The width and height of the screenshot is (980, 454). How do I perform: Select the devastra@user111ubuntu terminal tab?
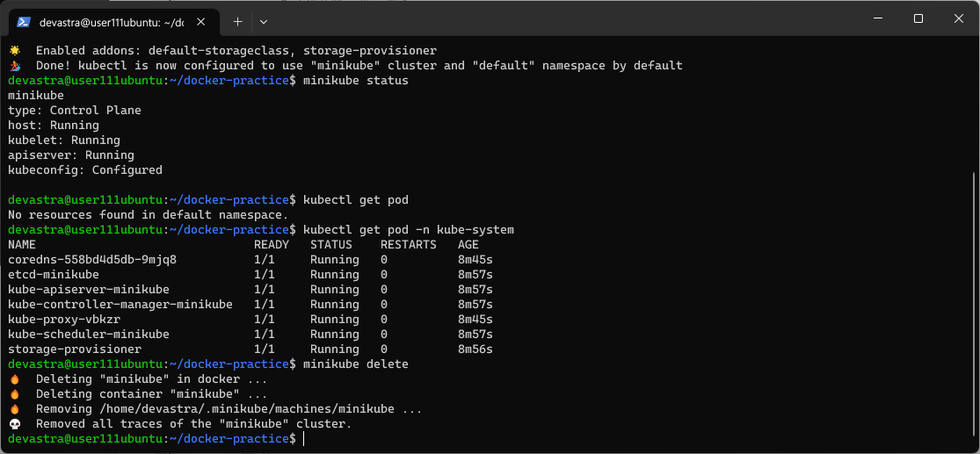pyautogui.click(x=112, y=23)
